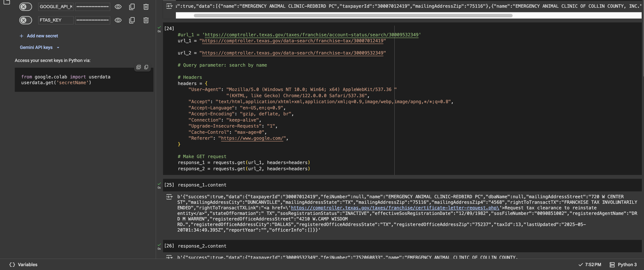Copy the GOOGLE_API_KEY secret value
The width and height of the screenshot is (644, 270).
tap(132, 7)
